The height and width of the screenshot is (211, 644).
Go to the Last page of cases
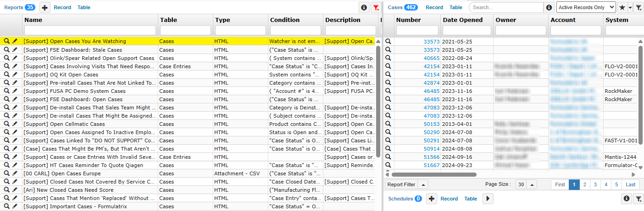pyautogui.click(x=631, y=184)
